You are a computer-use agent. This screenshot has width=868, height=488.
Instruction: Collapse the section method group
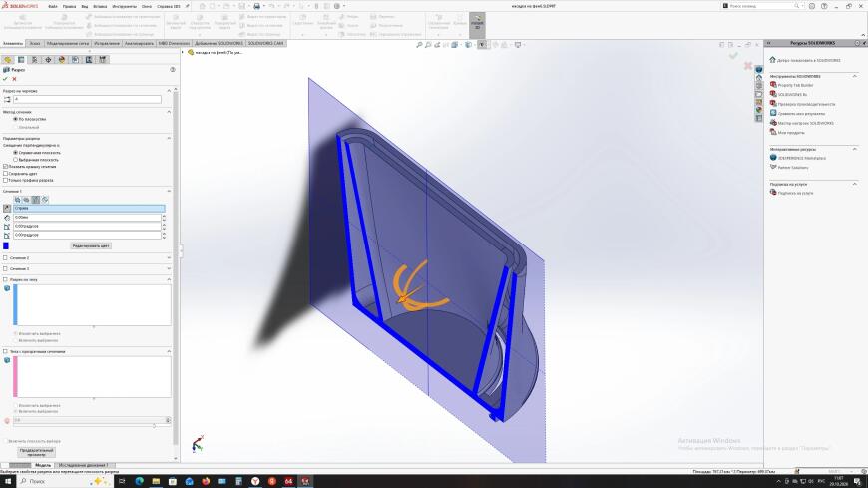pyautogui.click(x=169, y=112)
